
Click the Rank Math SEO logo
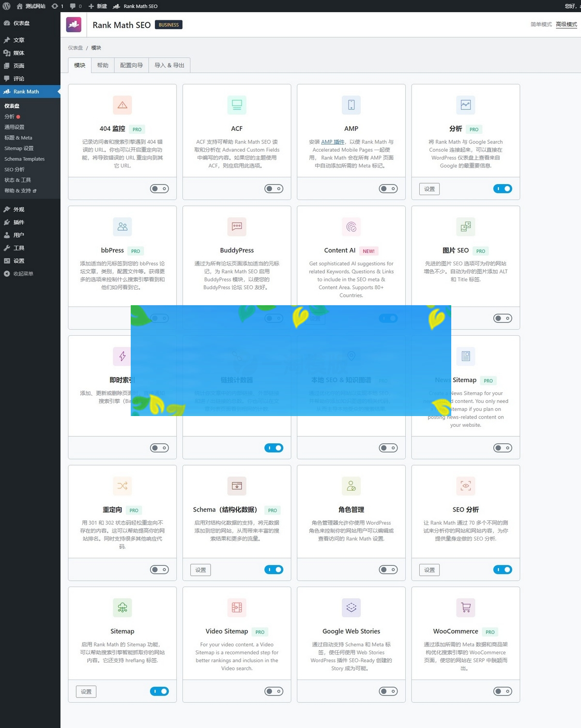pyautogui.click(x=74, y=25)
